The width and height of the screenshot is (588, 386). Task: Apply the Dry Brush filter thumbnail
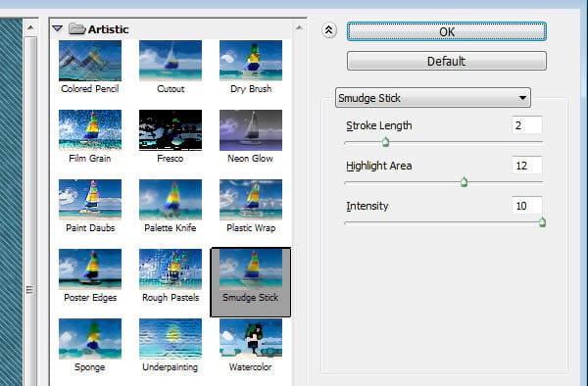coord(251,61)
